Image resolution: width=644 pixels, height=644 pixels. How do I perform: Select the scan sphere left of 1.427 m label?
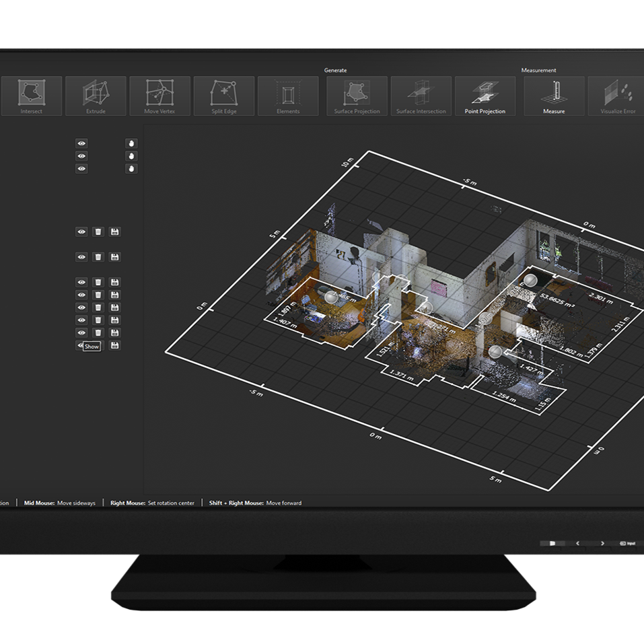coord(495,351)
